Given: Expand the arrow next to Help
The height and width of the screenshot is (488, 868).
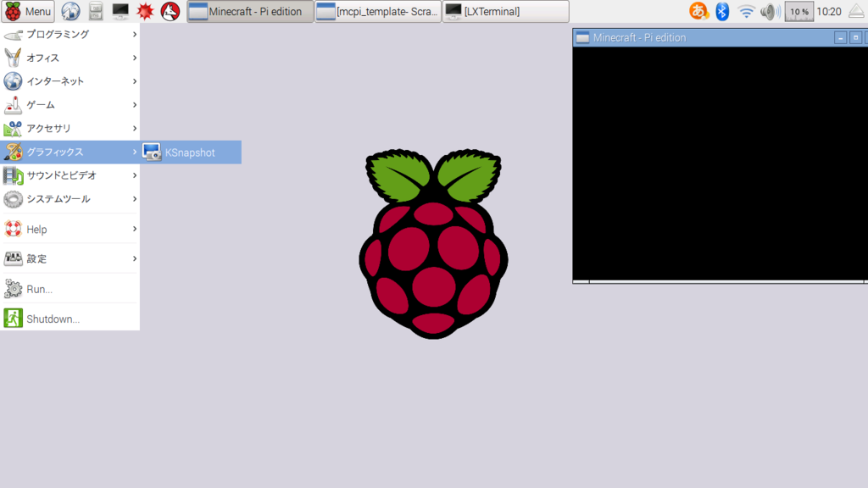Looking at the screenshot, I should [135, 229].
